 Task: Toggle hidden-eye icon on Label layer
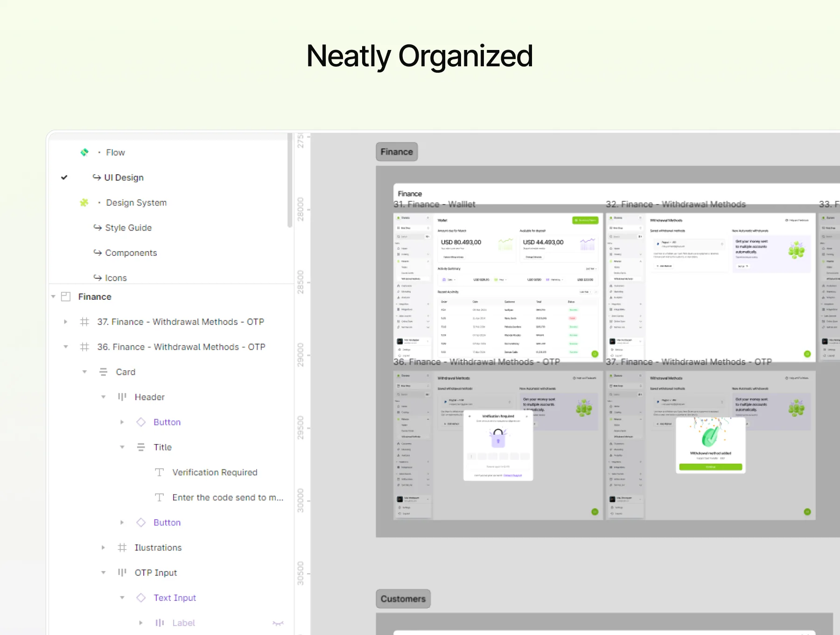click(278, 623)
